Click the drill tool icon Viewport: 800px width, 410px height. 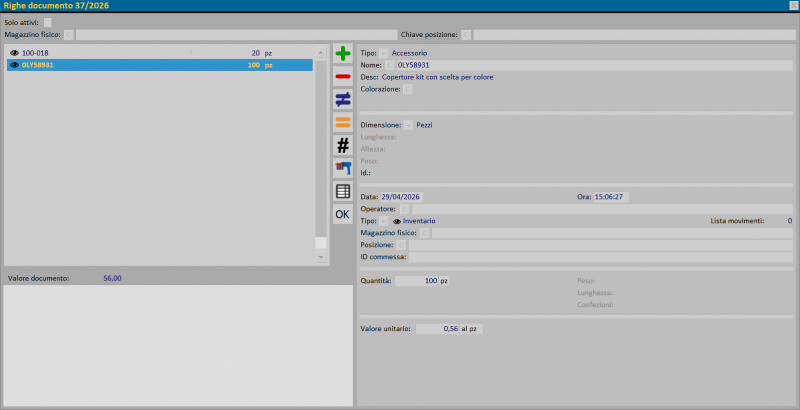[x=343, y=168]
